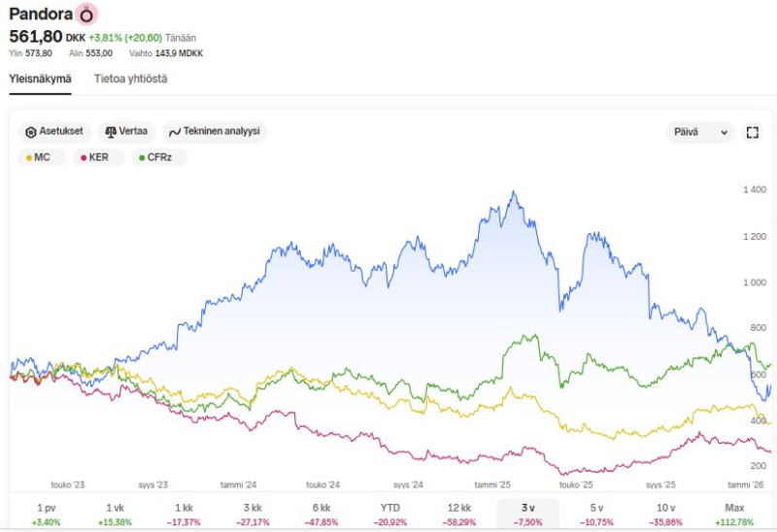This screenshot has width=777, height=532.
Task: Toggle the CFRz comparison series chip
Action: (x=158, y=156)
